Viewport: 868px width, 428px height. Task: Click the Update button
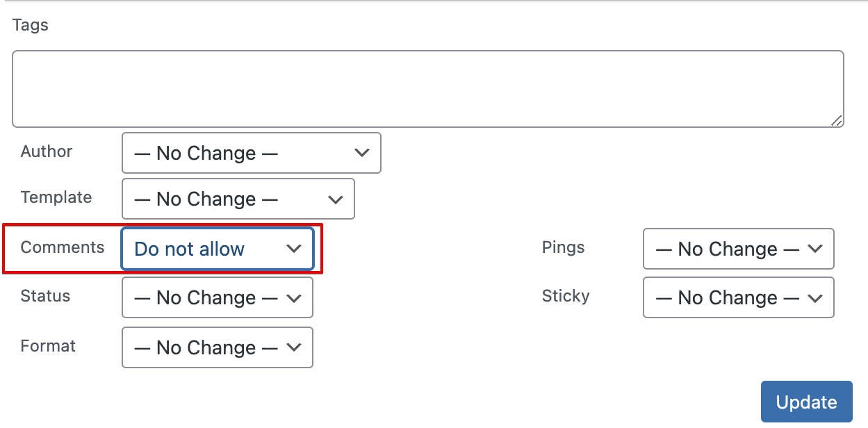pos(806,402)
